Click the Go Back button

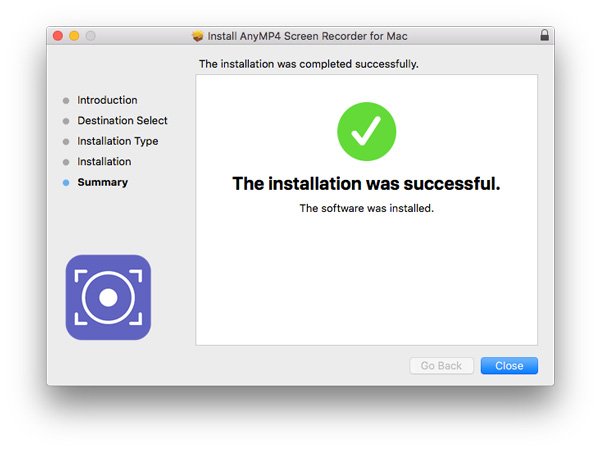point(441,366)
